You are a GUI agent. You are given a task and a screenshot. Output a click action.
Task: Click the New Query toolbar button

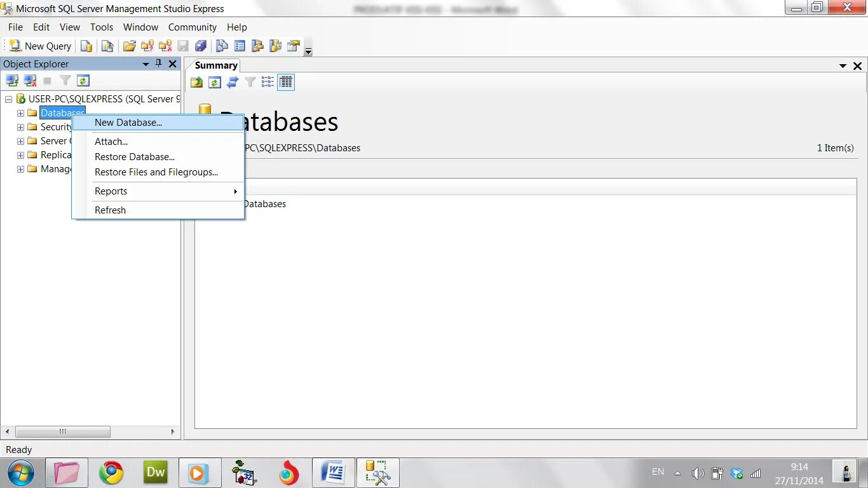pos(41,46)
